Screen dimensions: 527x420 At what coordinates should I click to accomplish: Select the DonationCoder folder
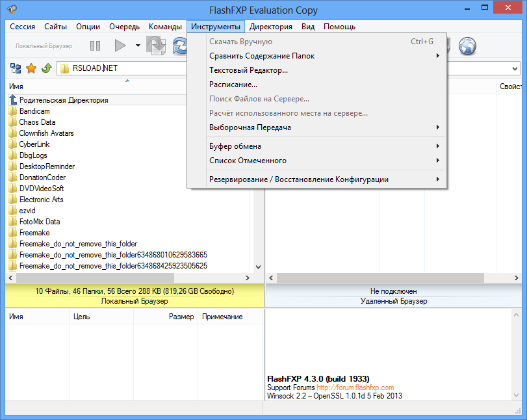[x=37, y=177]
